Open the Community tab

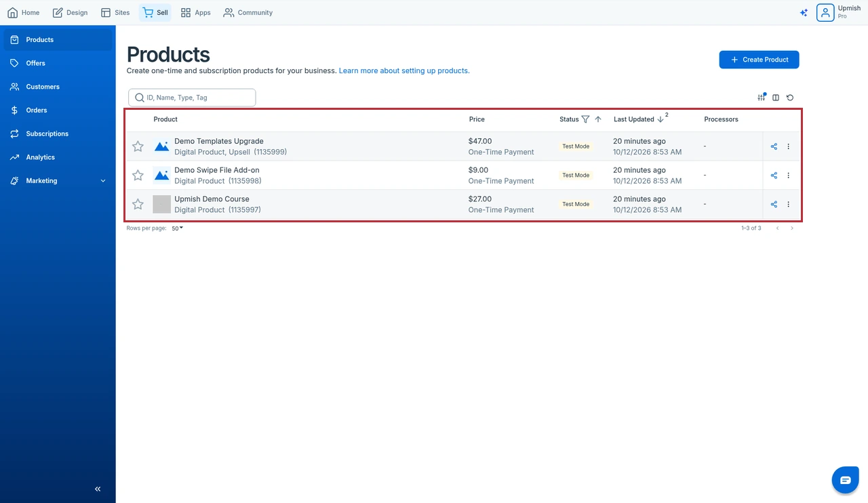(x=248, y=12)
